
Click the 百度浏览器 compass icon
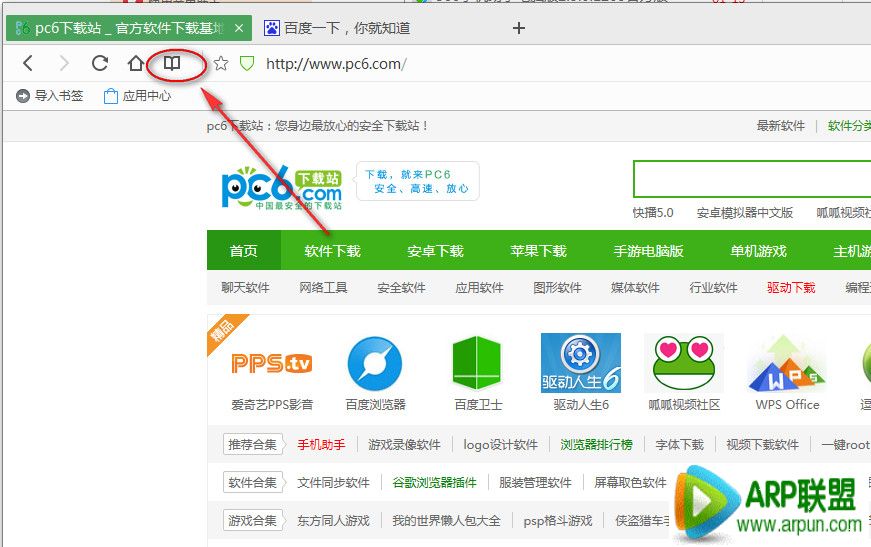point(375,364)
